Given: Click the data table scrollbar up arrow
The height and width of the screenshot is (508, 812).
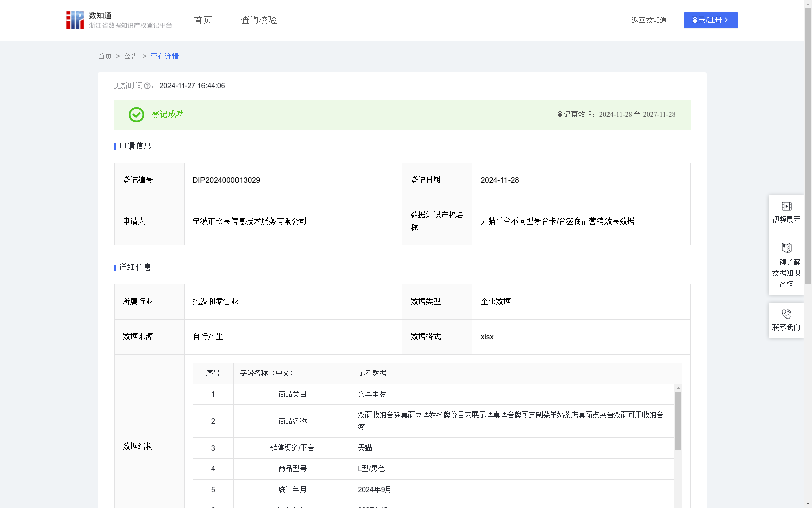Looking at the screenshot, I should pos(678,388).
